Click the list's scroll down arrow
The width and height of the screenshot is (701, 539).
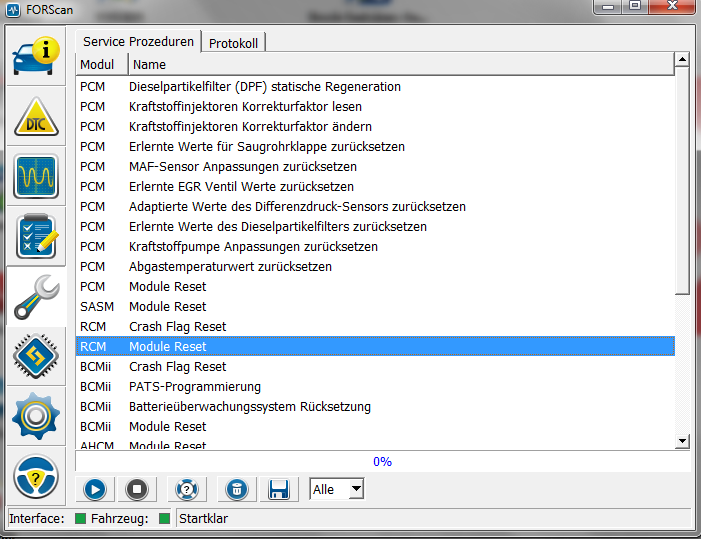pos(683,440)
